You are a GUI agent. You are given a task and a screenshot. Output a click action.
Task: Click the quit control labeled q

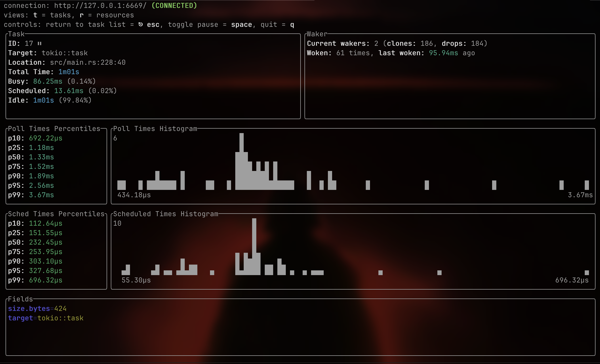292,24
